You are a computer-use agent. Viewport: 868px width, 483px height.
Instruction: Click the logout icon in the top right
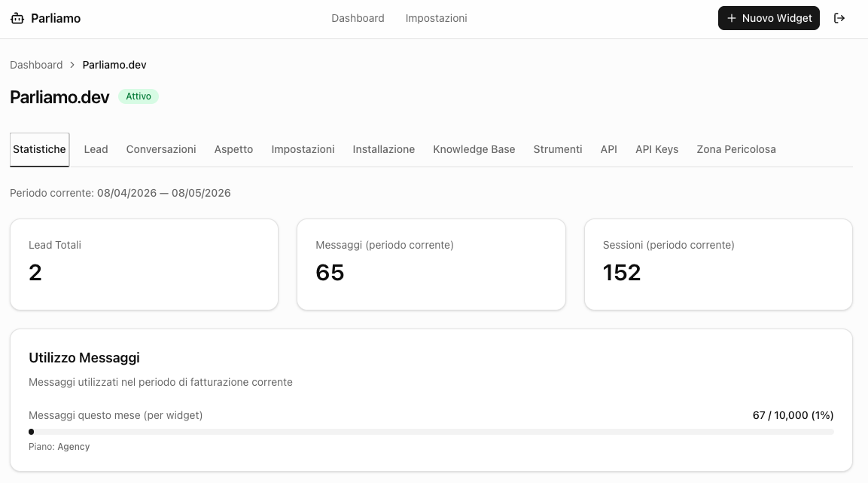(x=839, y=18)
